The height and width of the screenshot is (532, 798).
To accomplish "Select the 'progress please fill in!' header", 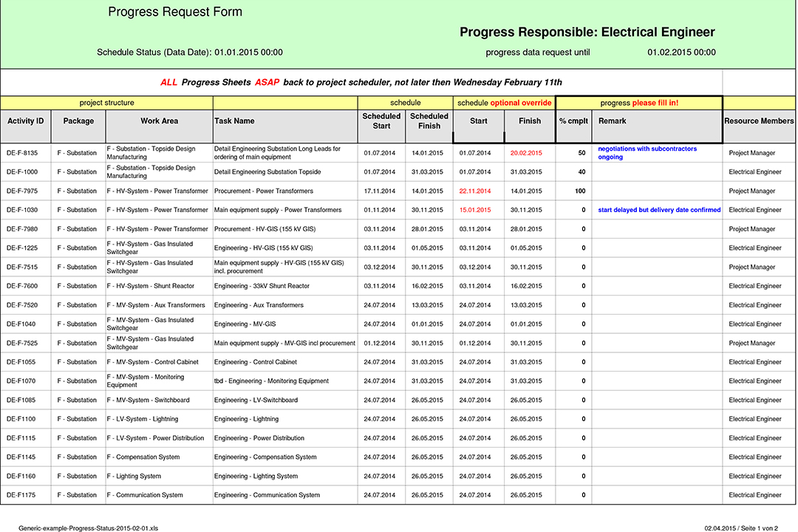I will pyautogui.click(x=638, y=103).
